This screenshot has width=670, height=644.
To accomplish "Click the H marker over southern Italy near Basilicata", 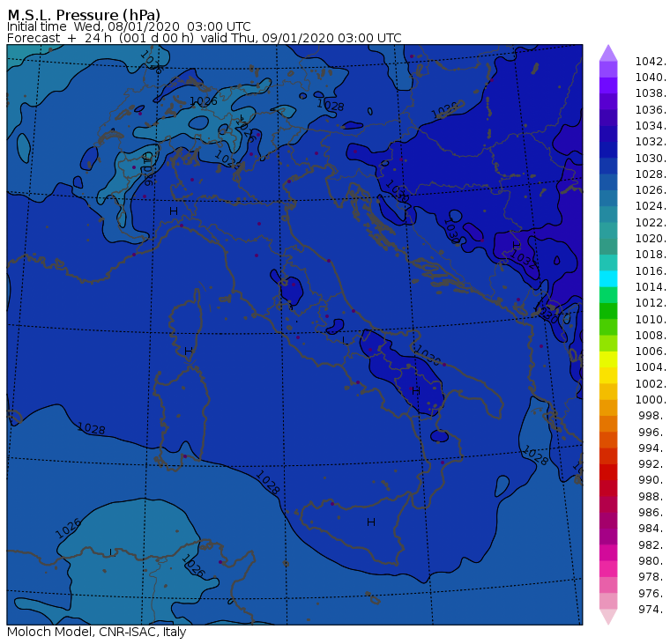I will tap(416, 391).
